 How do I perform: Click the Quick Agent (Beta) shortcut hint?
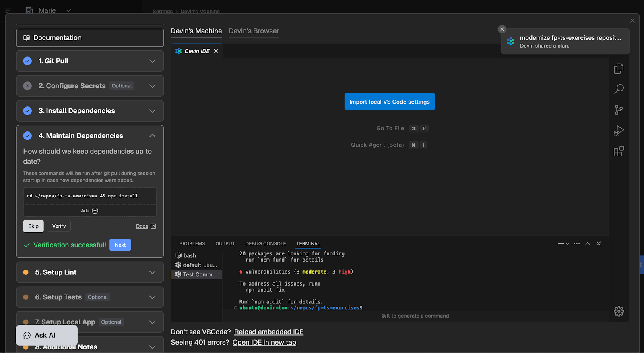[389, 145]
